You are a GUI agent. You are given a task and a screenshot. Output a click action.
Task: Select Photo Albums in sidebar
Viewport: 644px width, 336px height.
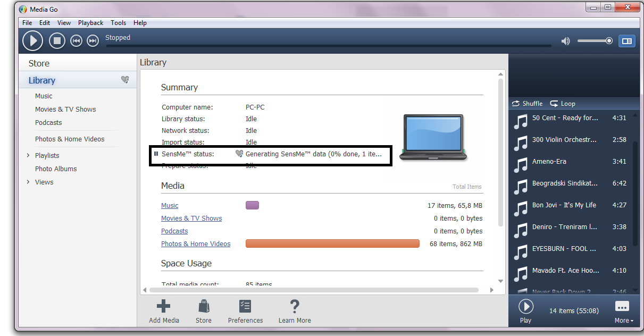(x=56, y=169)
